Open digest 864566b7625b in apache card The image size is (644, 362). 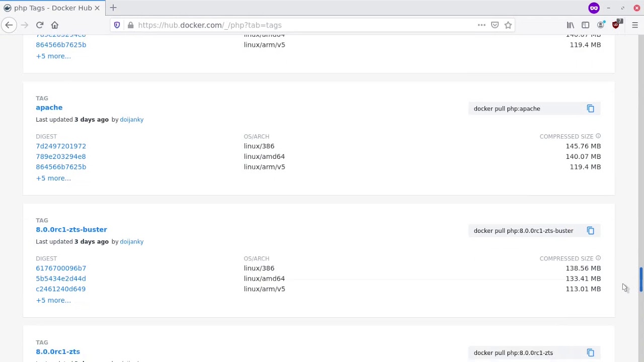pos(61,167)
